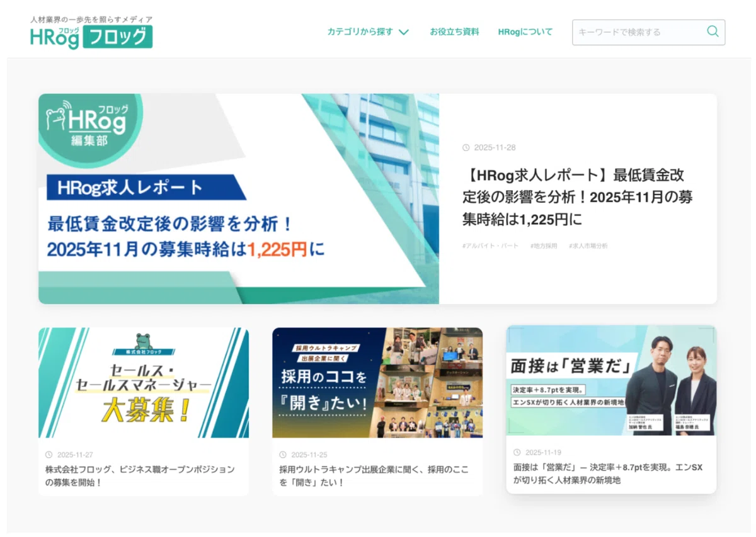Open the 面接は「営業だ」決定率+8.7pt article link
Screen dimensions: 756x537
[608, 473]
